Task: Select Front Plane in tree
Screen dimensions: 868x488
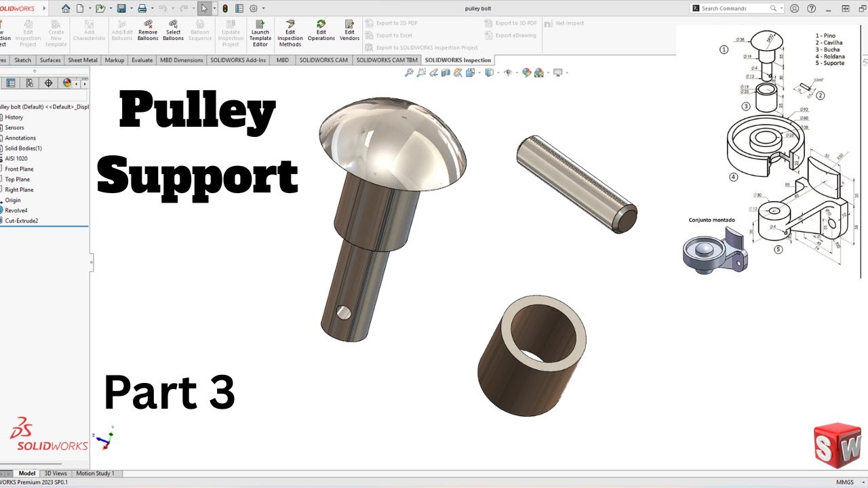Action: pos(19,169)
